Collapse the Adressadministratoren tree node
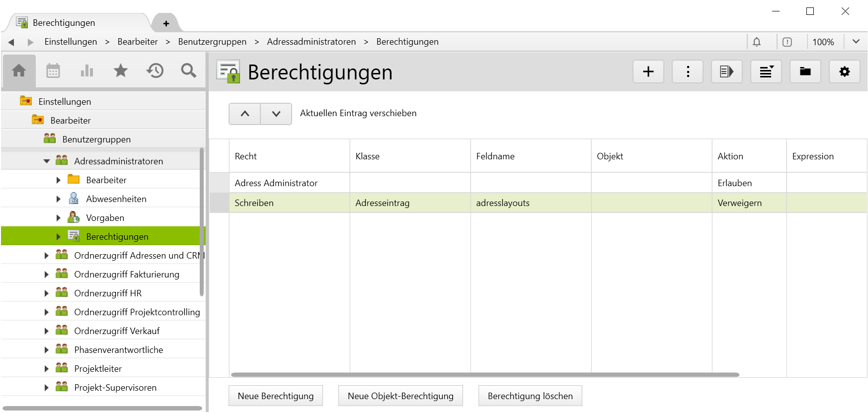The width and height of the screenshot is (868, 413). [47, 161]
